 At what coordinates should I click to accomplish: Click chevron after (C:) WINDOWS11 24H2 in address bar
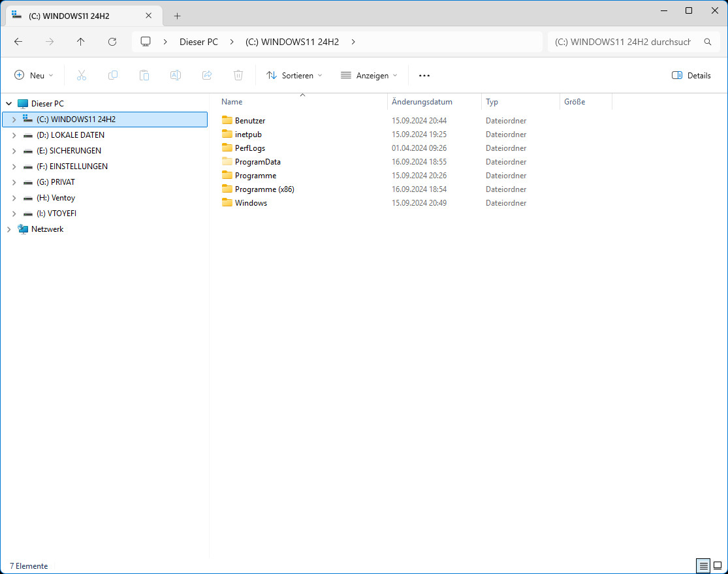(353, 42)
